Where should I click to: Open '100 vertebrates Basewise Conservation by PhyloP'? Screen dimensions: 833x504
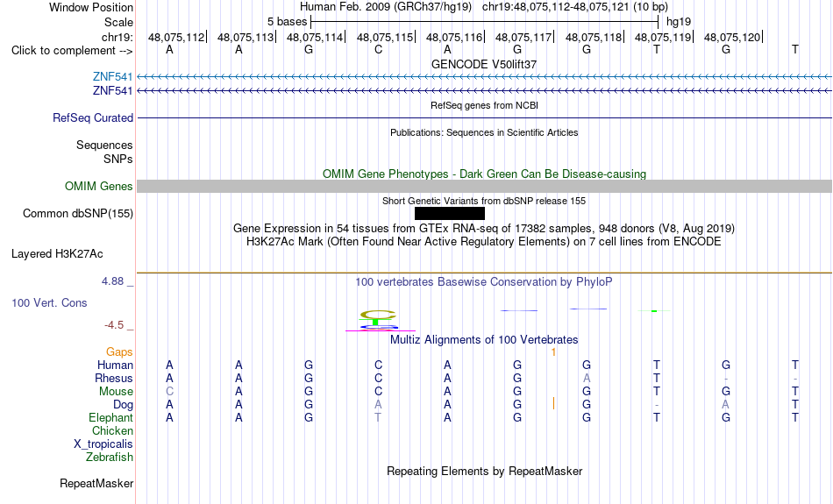tap(484, 282)
